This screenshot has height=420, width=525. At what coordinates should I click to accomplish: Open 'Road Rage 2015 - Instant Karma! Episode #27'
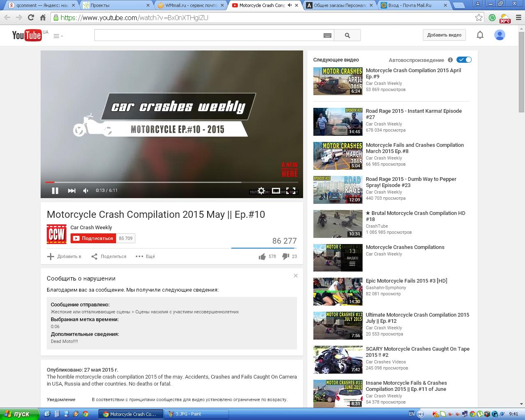coord(413,114)
